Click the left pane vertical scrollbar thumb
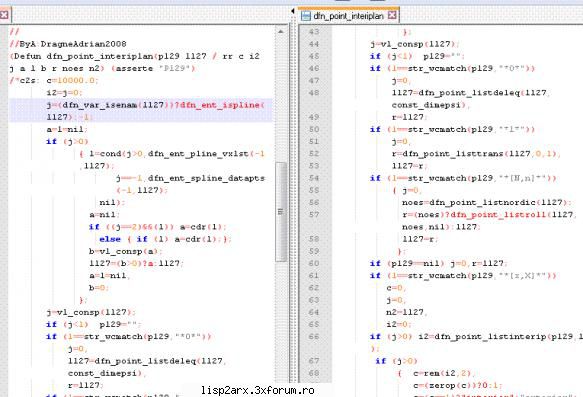Screen dimensions: 583x397 [281, 212]
